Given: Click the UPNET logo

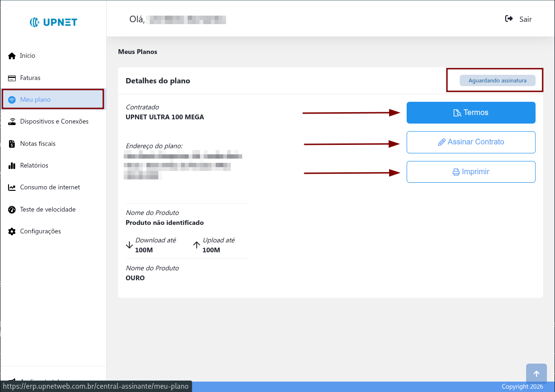Looking at the screenshot, I should pos(53,22).
